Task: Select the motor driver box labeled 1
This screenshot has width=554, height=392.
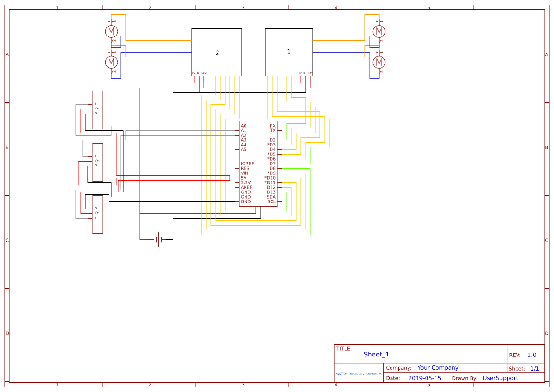Action: click(289, 52)
